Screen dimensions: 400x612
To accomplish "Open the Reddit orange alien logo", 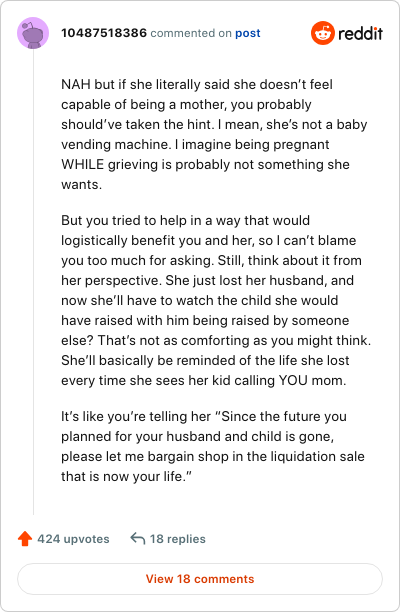I will [x=323, y=33].
